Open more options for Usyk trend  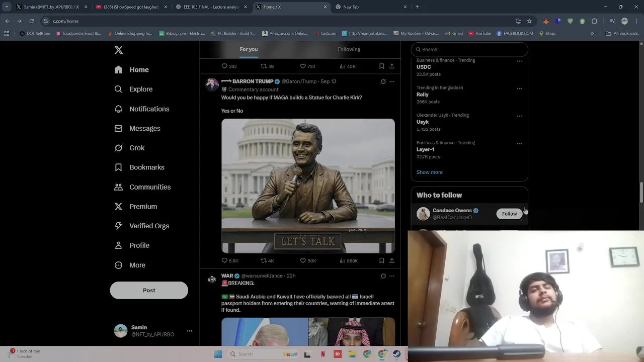519,116
